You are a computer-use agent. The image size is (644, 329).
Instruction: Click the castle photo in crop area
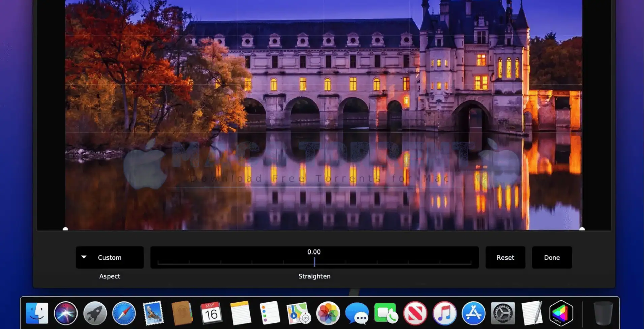(324, 115)
